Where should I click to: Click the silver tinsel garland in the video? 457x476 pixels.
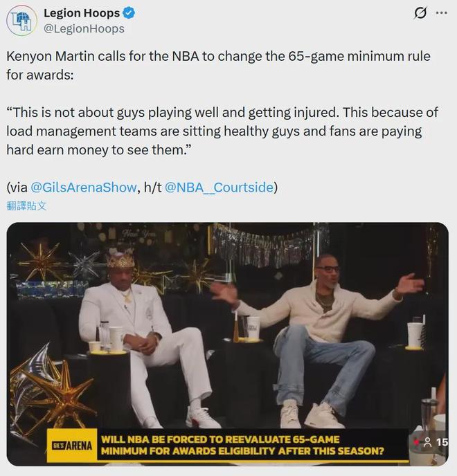tap(267, 246)
